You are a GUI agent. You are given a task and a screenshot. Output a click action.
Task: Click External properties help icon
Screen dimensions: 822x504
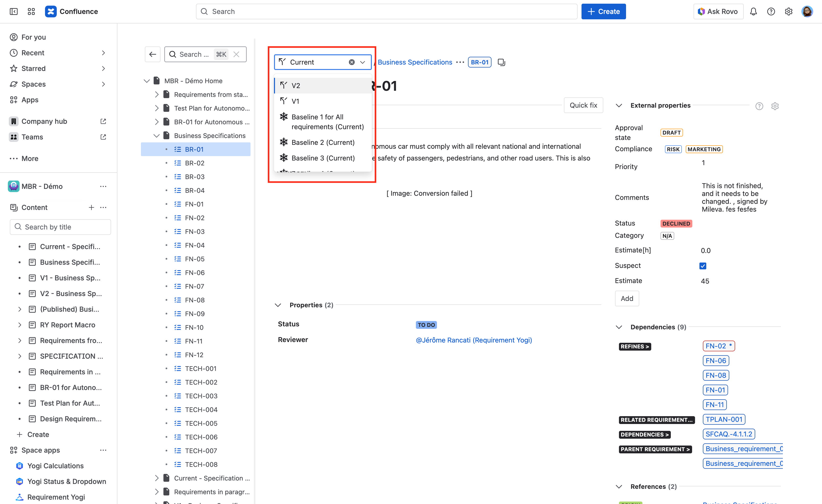point(759,106)
